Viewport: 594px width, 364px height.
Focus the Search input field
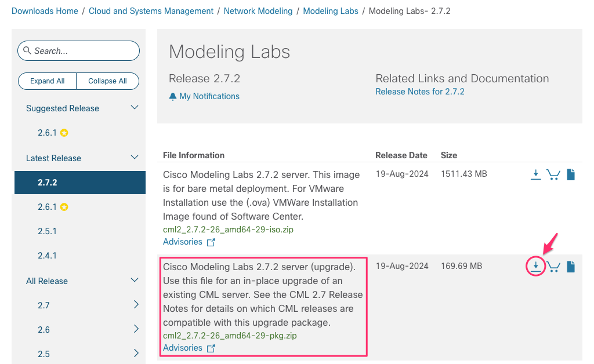tap(78, 50)
